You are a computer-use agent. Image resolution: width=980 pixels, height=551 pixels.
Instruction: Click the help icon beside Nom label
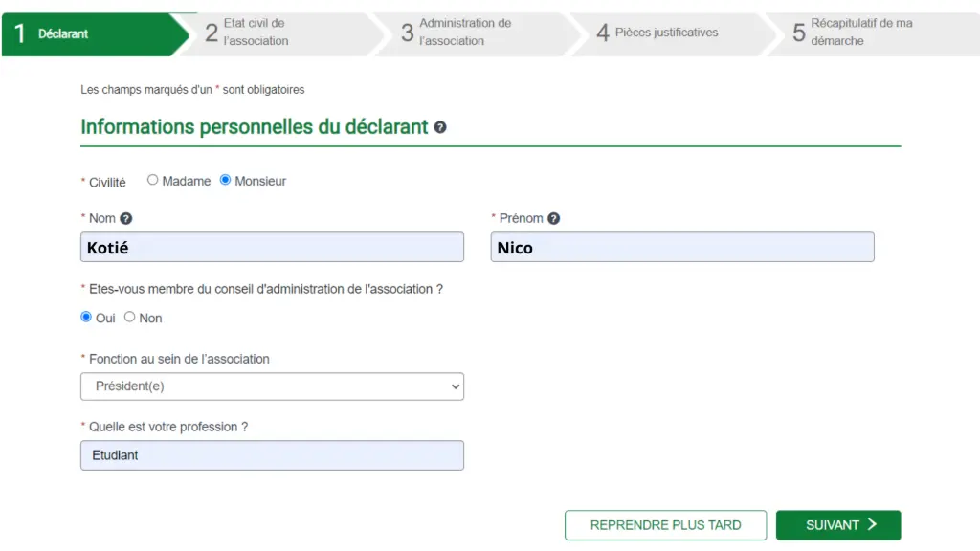pyautogui.click(x=126, y=219)
